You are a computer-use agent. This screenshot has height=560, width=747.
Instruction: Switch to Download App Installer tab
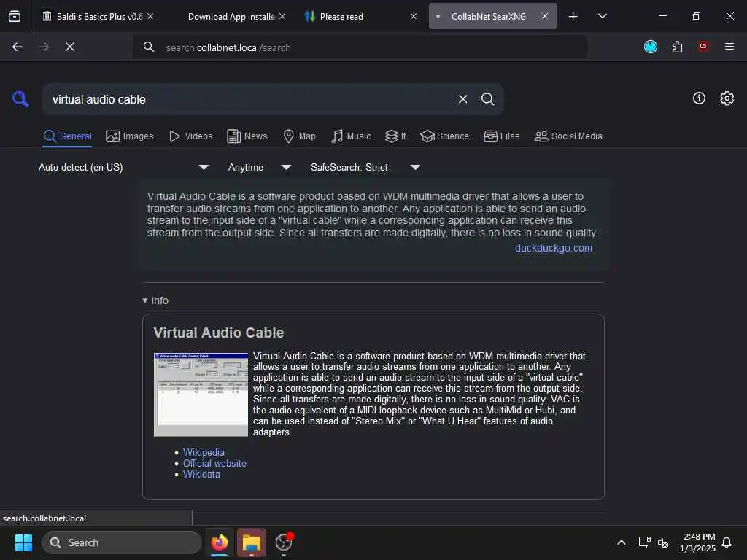(x=231, y=16)
